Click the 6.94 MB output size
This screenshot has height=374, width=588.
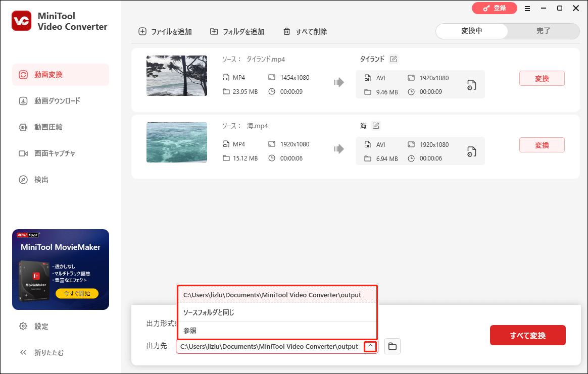(387, 159)
